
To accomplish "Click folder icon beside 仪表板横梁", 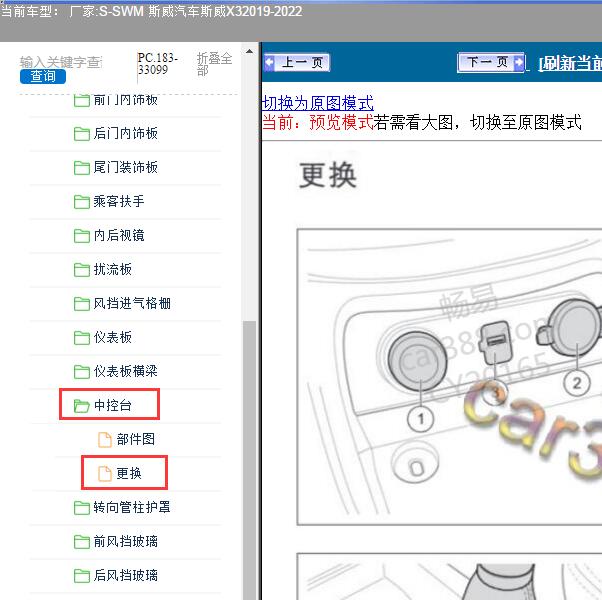I will pyautogui.click(x=81, y=372).
